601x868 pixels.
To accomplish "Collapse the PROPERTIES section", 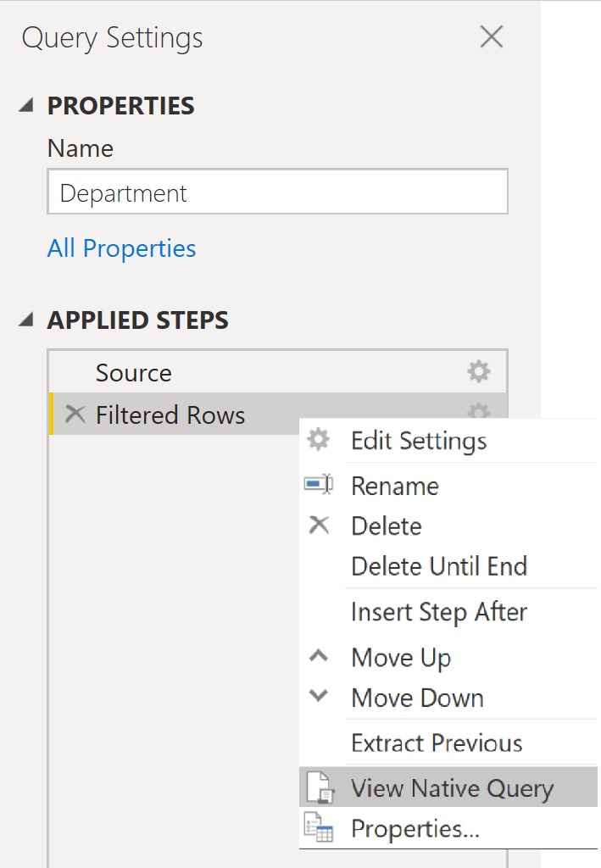I will tap(26, 104).
